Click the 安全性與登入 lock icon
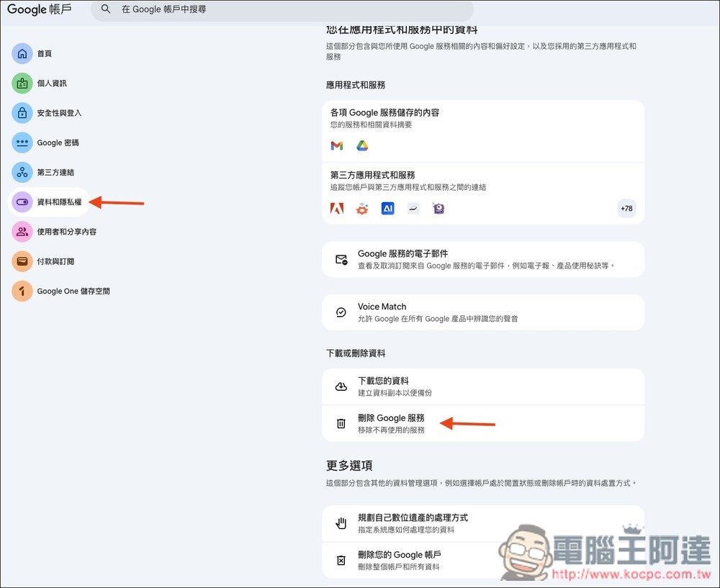The height and width of the screenshot is (588, 720). (x=22, y=113)
